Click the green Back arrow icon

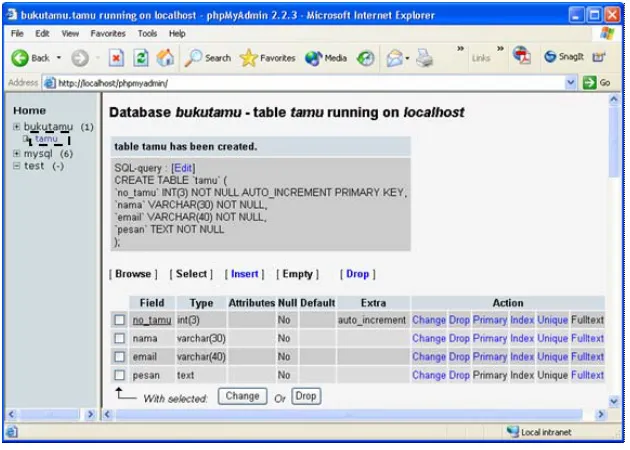click(x=20, y=58)
